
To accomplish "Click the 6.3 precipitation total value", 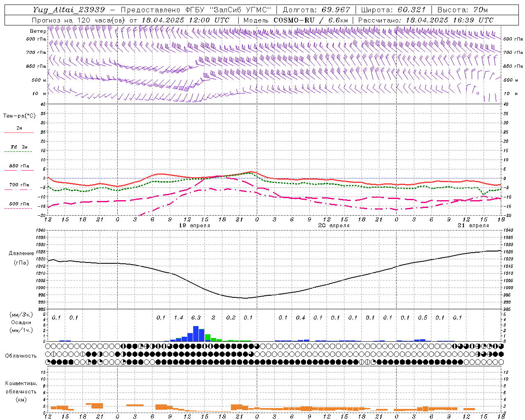I will click(x=196, y=318).
